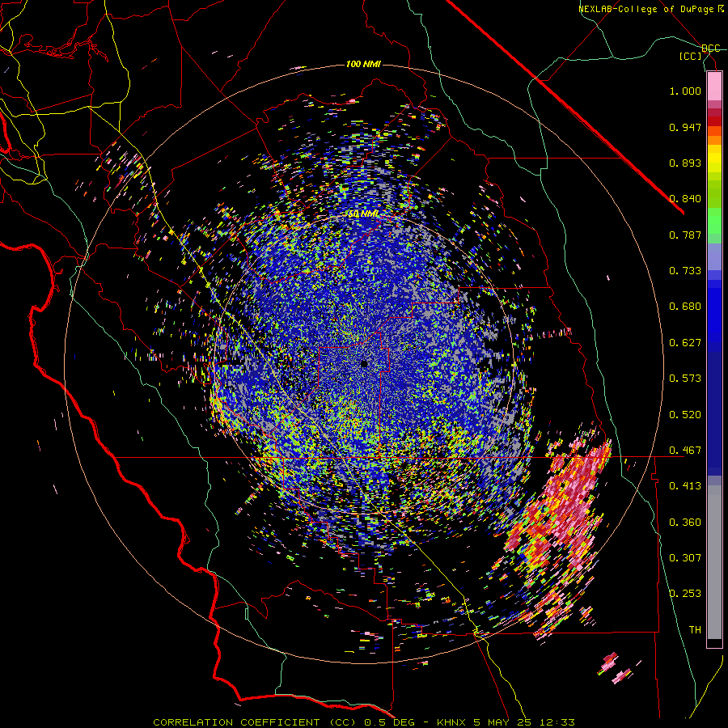Click the 50 NMI range ring label
728x728 pixels.
pyautogui.click(x=363, y=214)
